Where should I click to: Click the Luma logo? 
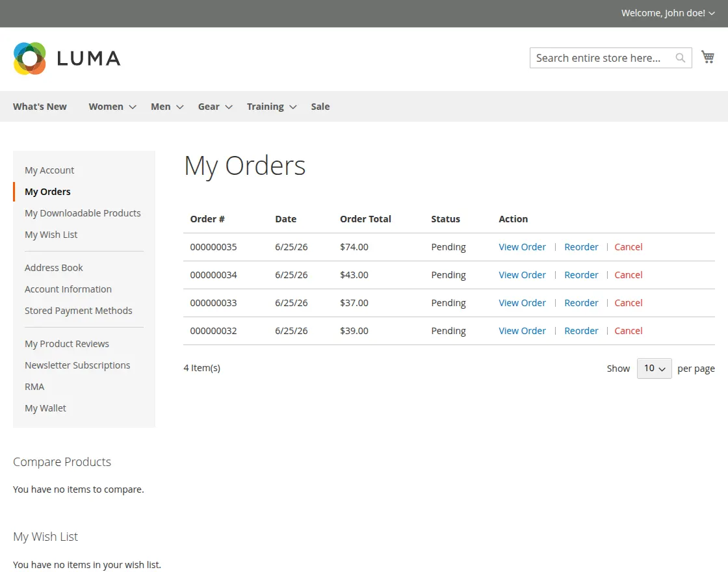(x=67, y=58)
